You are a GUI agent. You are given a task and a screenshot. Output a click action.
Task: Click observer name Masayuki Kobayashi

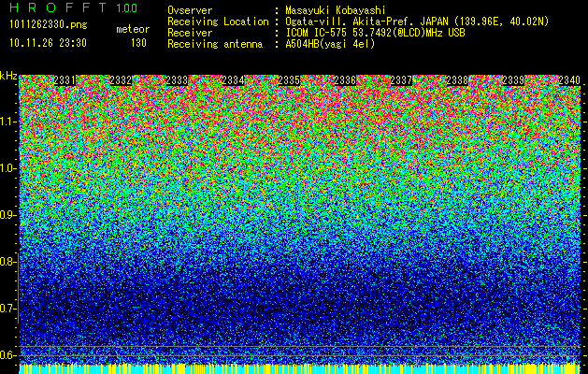336,10
